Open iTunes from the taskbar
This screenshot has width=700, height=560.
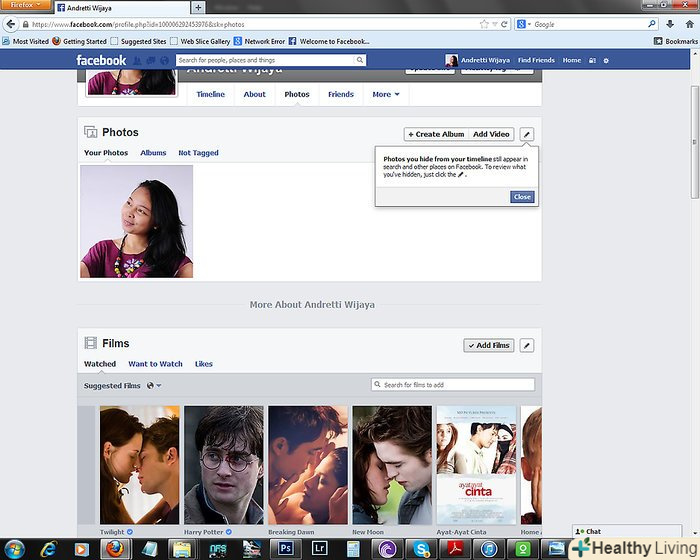(x=489, y=549)
